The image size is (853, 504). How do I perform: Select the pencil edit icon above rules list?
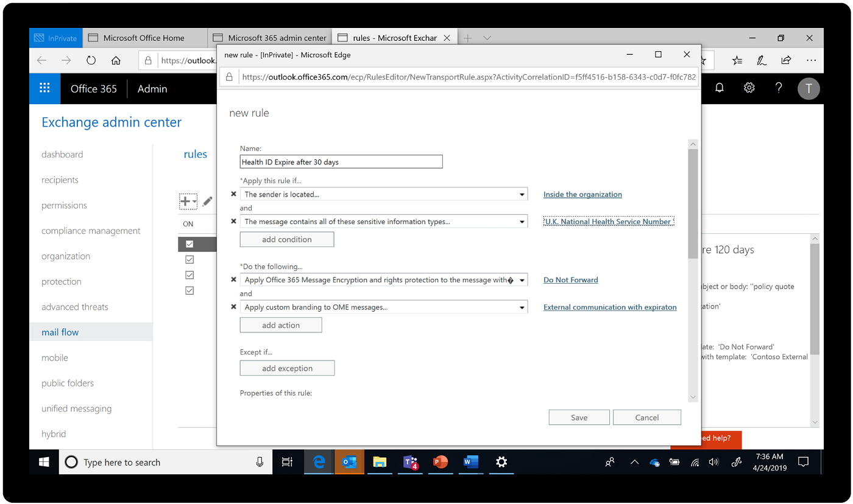point(207,201)
